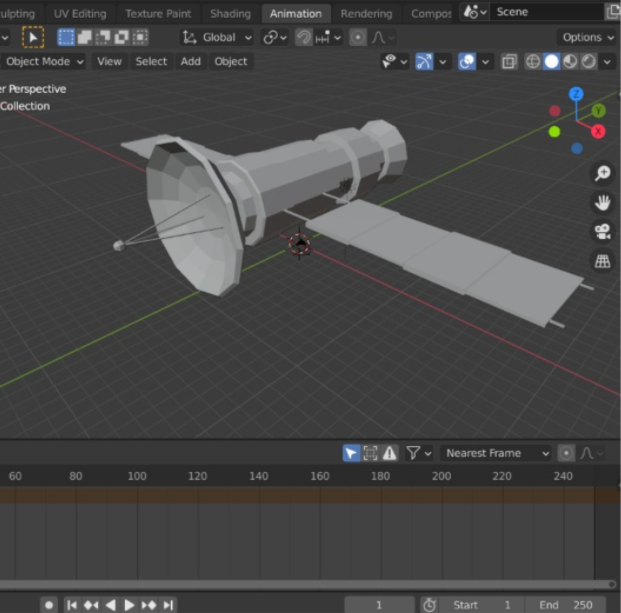
Task: Open the transform pivot point dropdown
Action: [275, 38]
